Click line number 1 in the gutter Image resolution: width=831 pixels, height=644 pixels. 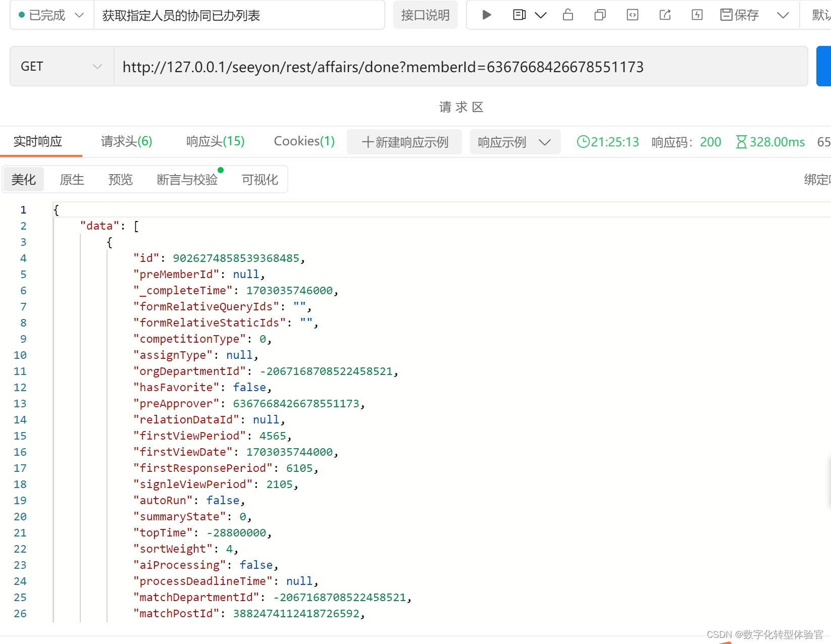pyautogui.click(x=23, y=209)
